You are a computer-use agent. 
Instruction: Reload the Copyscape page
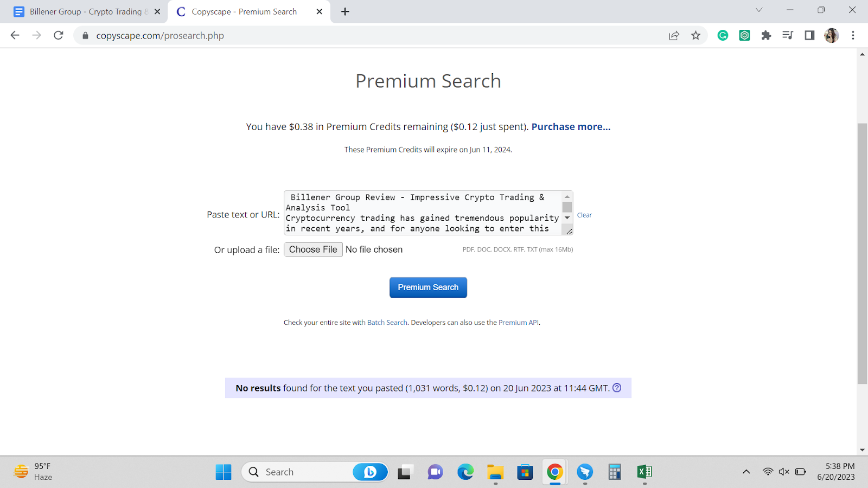pos(59,35)
